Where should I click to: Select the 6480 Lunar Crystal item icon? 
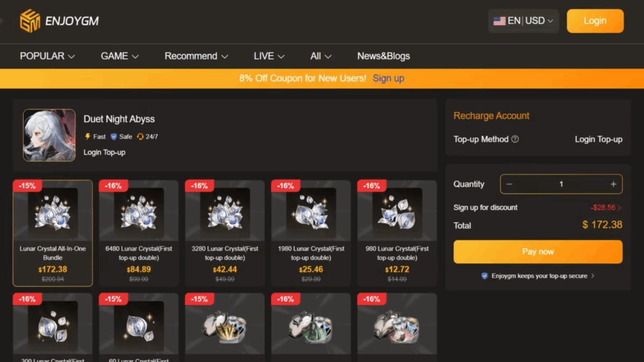click(139, 212)
